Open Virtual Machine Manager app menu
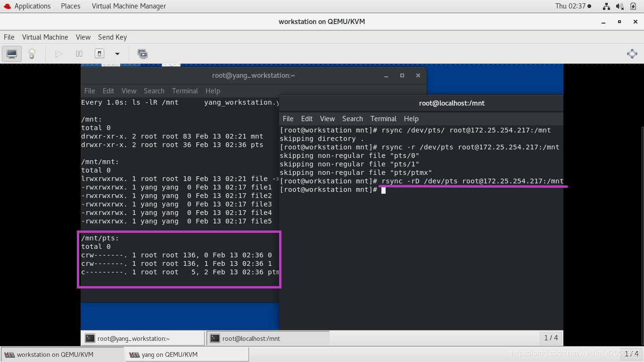644x362 pixels. [x=129, y=6]
